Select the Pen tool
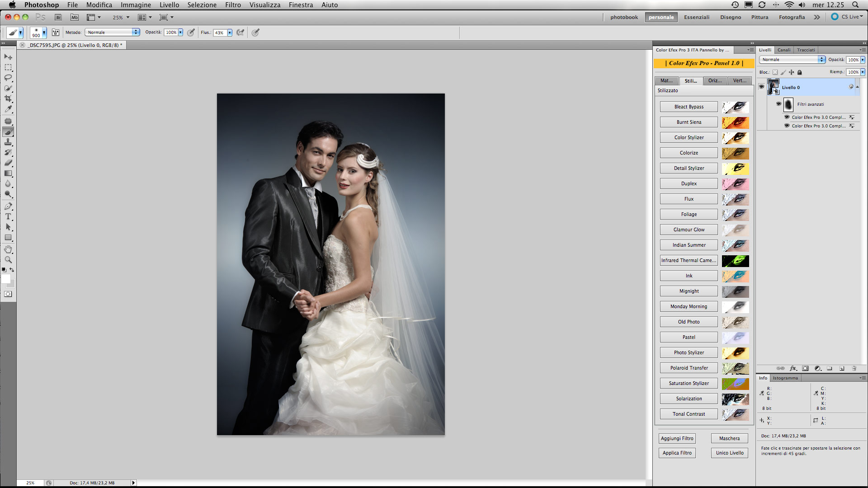The image size is (868, 488). (8, 206)
